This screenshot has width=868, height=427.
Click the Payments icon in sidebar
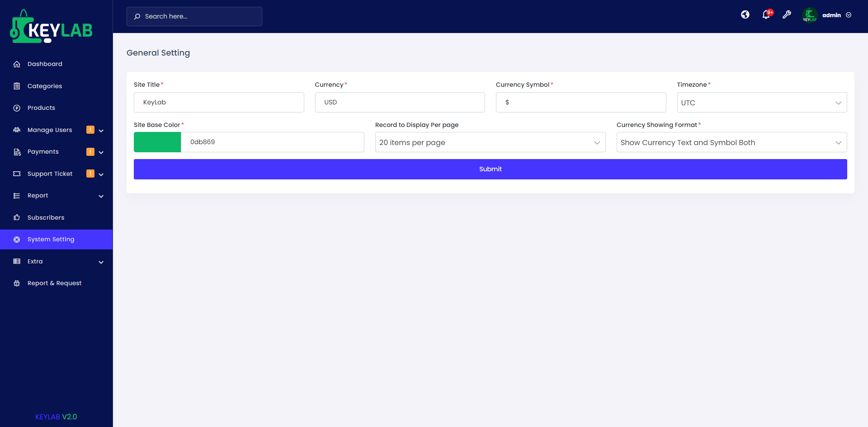click(x=17, y=152)
